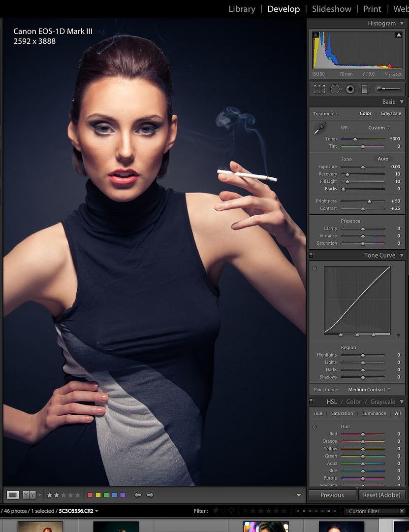
Task: Select the Red Eye Correction tool
Action: pyautogui.click(x=350, y=89)
